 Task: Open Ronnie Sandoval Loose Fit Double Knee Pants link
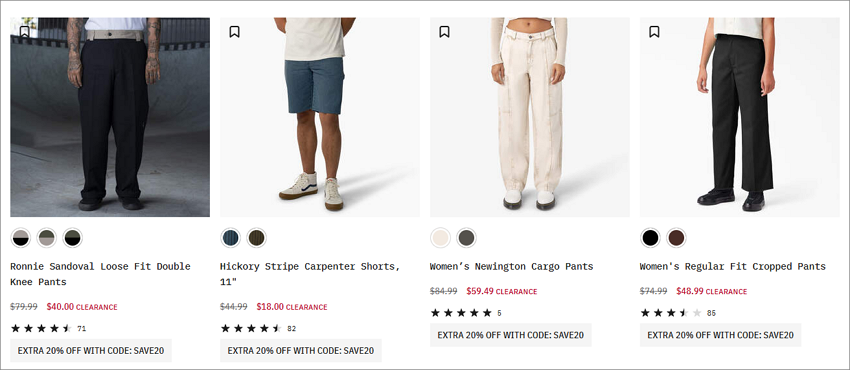click(x=100, y=274)
